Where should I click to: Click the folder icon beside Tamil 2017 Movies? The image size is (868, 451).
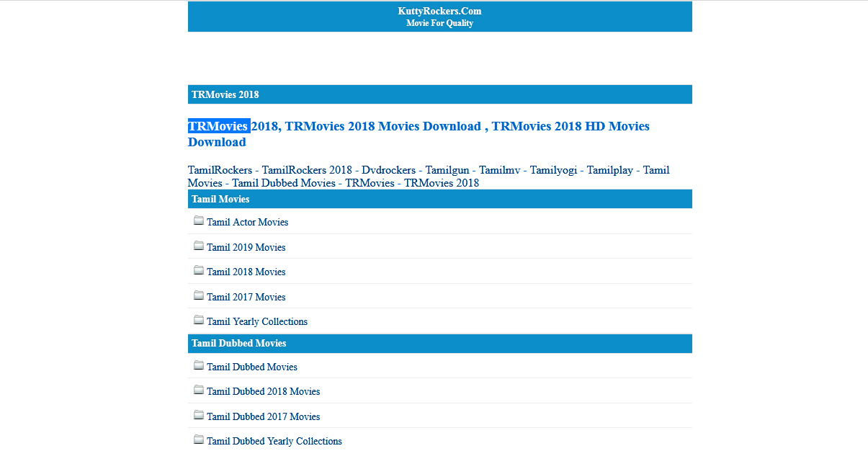click(x=199, y=295)
